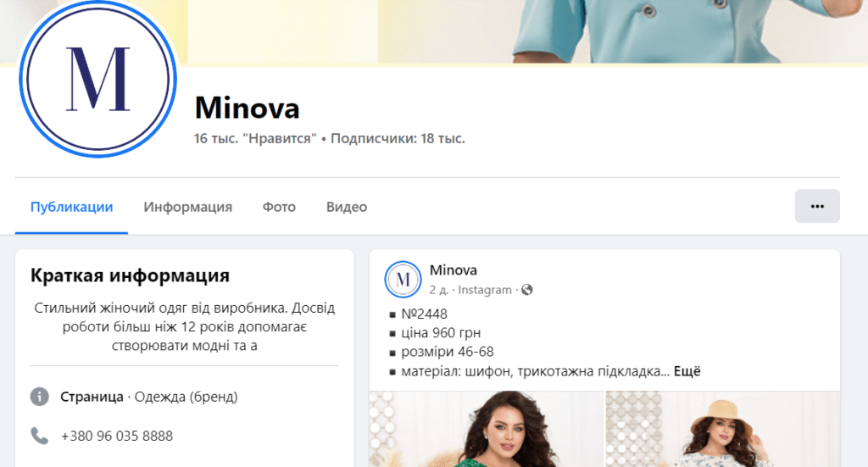Open the post author's Minova avatar
Screen dimensions: 868x467
click(x=403, y=280)
